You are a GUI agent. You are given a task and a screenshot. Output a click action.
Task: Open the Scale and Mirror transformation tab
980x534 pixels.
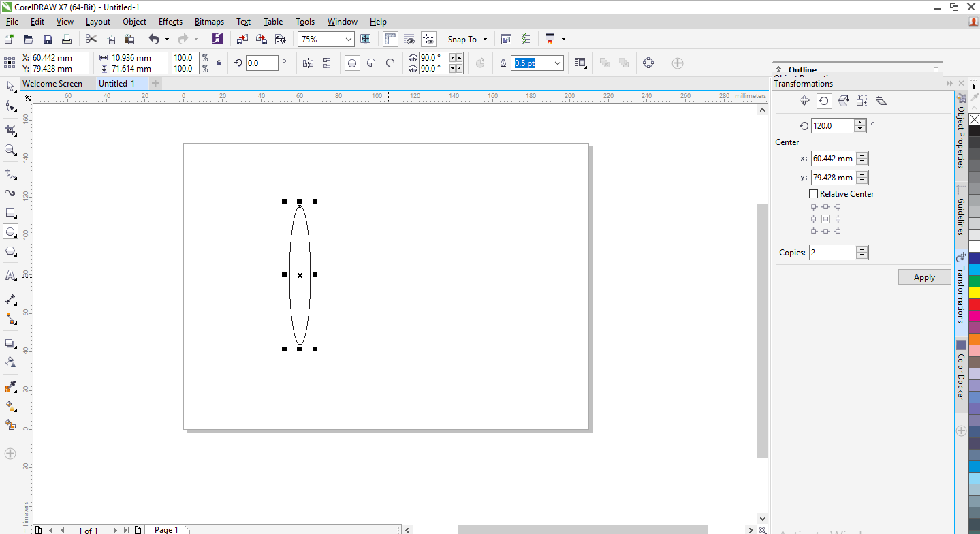point(842,101)
